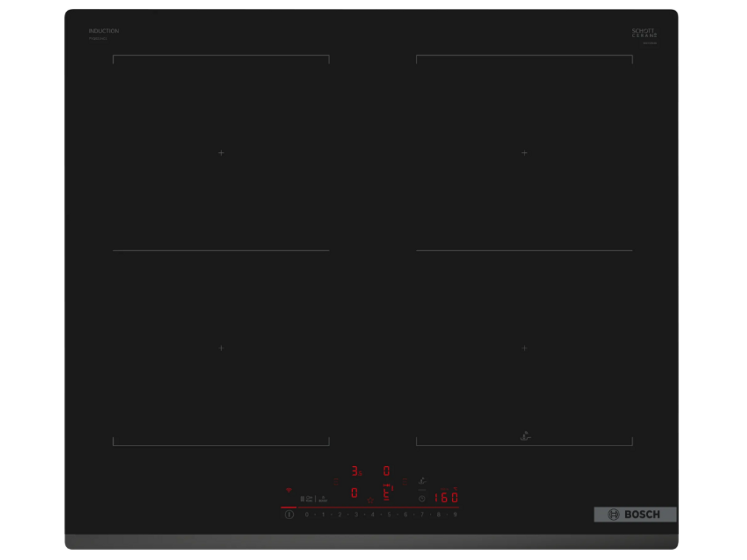Tap the SCHOTT CERAN logo
The image size is (747, 560).
[644, 33]
